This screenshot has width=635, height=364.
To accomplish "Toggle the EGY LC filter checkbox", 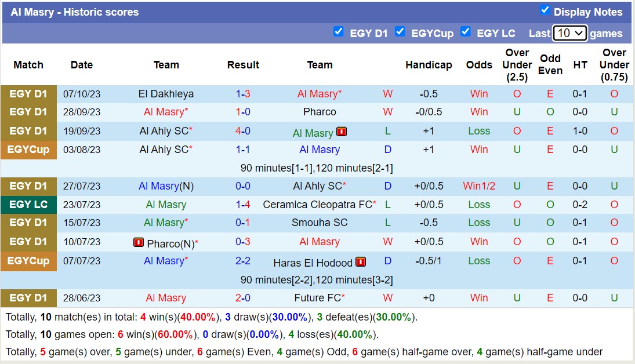I will (x=465, y=32).
